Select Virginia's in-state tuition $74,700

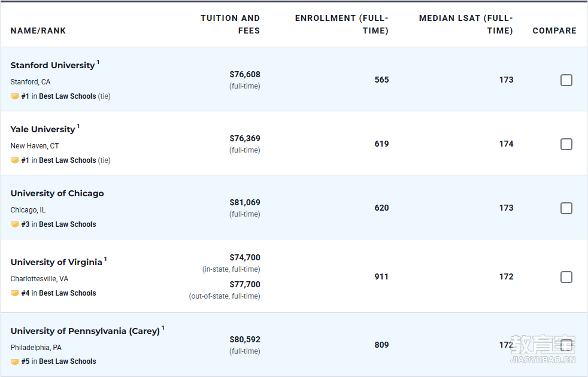click(x=245, y=258)
